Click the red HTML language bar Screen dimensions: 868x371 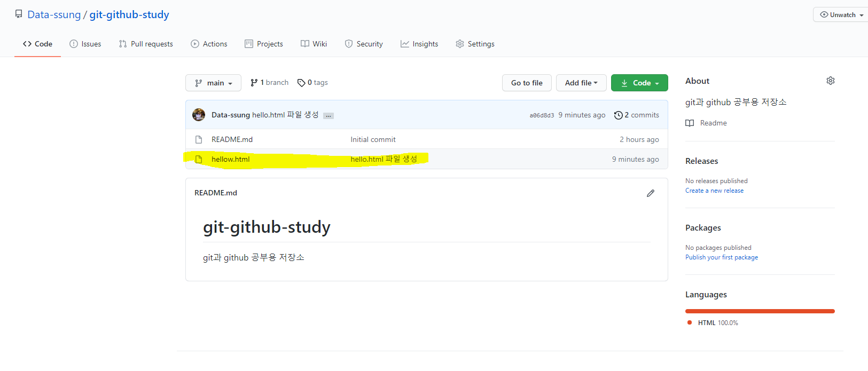pyautogui.click(x=760, y=311)
